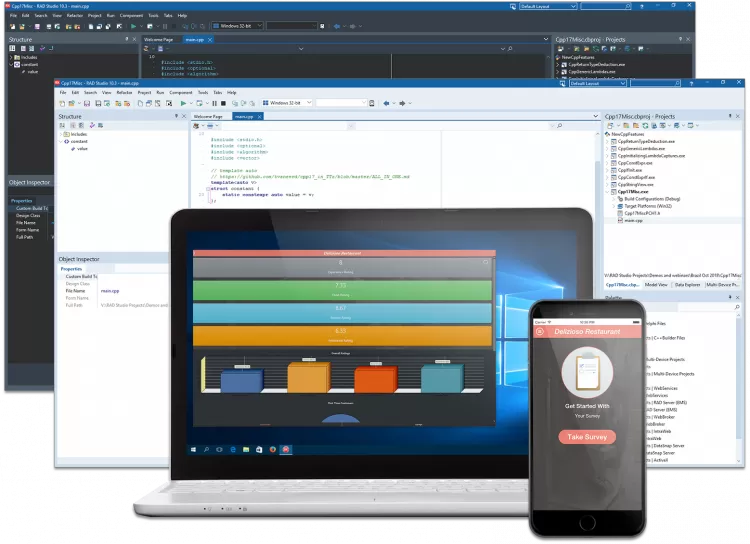Open the Data Explorer tab link

pos(687,284)
